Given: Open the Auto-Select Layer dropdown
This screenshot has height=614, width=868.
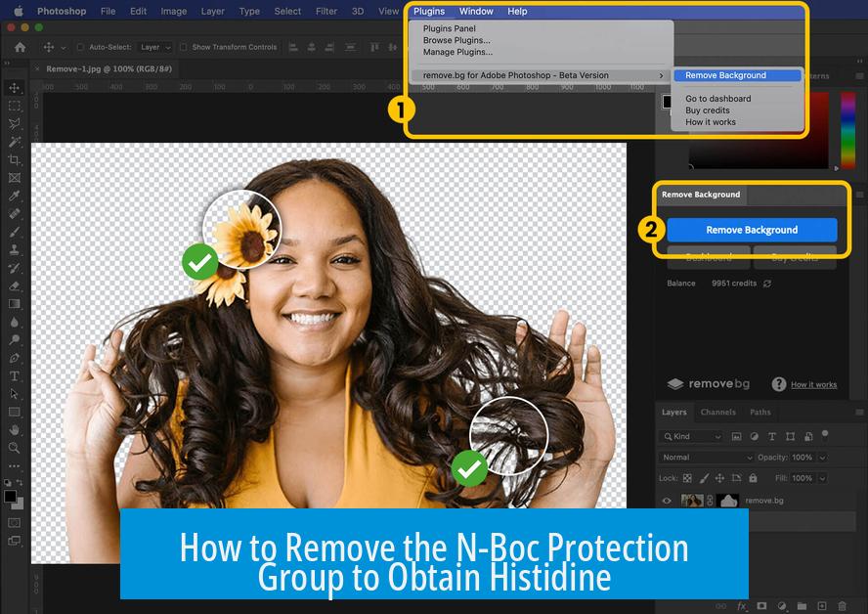Looking at the screenshot, I should [x=154, y=48].
